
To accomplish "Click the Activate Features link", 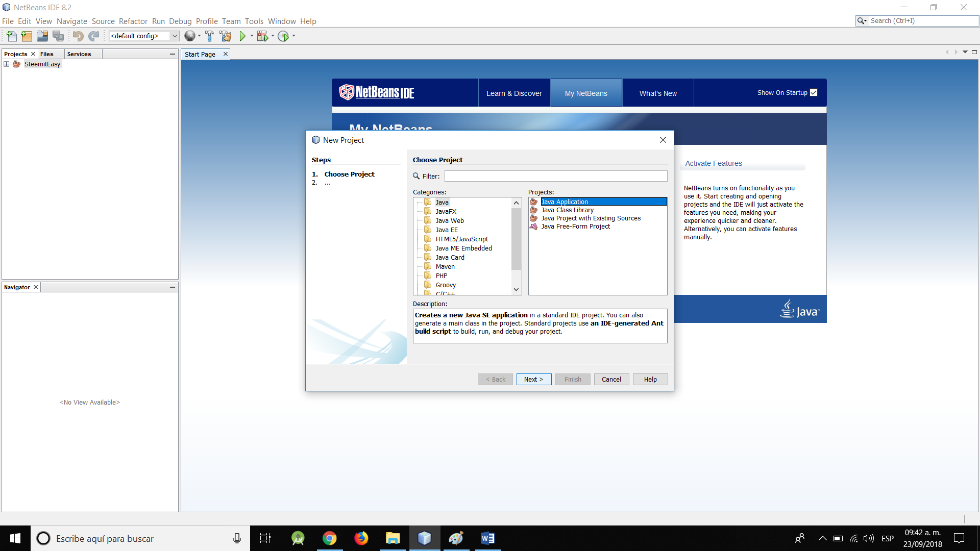I will pyautogui.click(x=714, y=163).
